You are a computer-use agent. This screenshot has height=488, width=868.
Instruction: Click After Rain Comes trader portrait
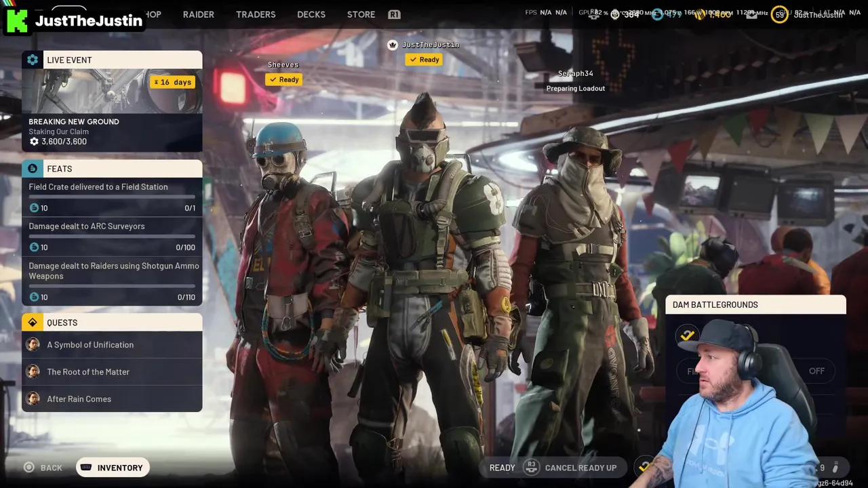pyautogui.click(x=32, y=399)
